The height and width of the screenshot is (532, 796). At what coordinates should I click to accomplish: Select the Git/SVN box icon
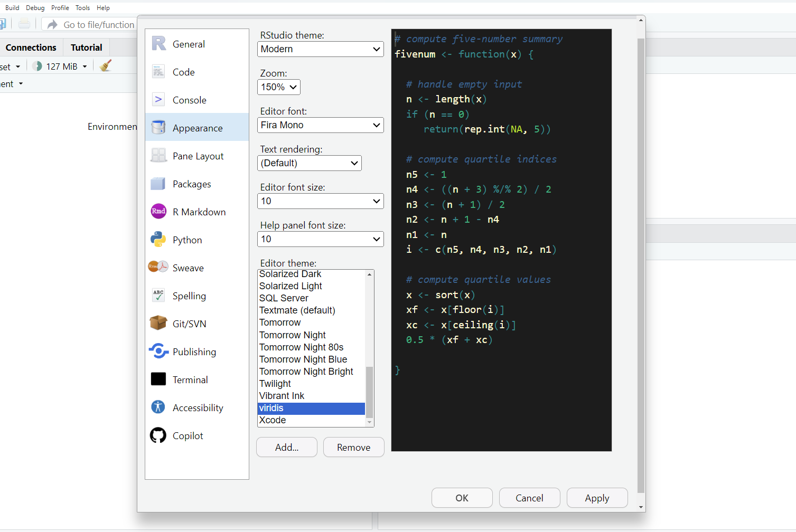coord(158,324)
